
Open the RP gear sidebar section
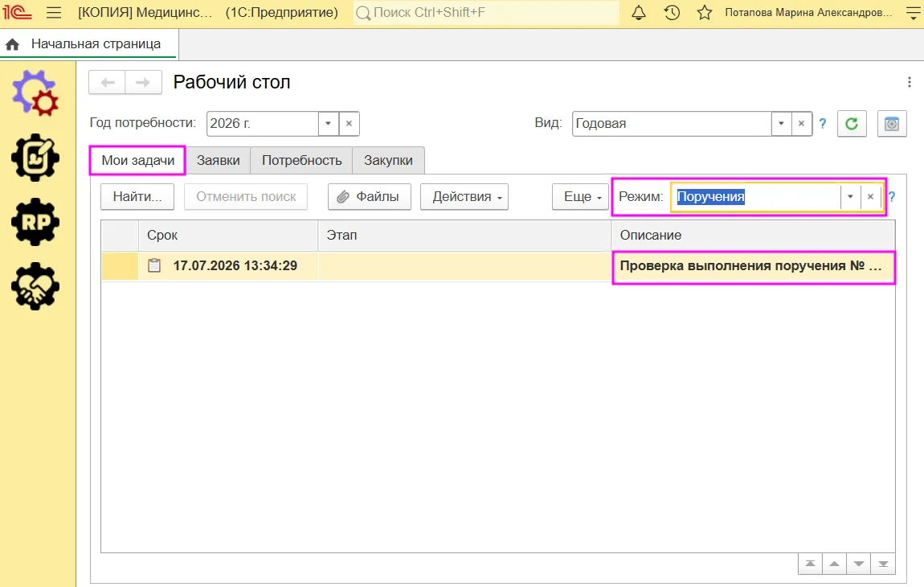[35, 222]
